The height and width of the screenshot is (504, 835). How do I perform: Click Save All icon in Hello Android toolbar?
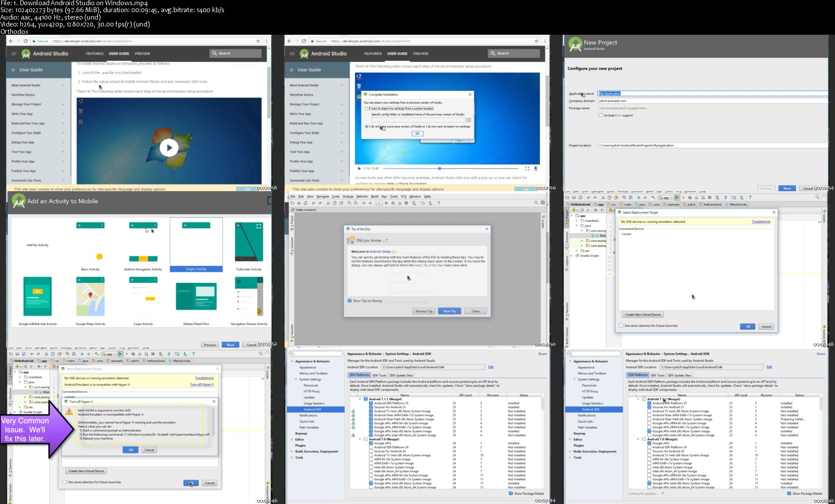coord(299,203)
